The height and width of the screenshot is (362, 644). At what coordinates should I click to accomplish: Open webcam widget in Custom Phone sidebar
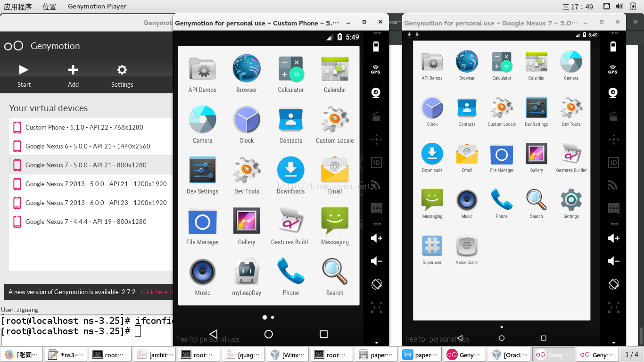coord(376,93)
